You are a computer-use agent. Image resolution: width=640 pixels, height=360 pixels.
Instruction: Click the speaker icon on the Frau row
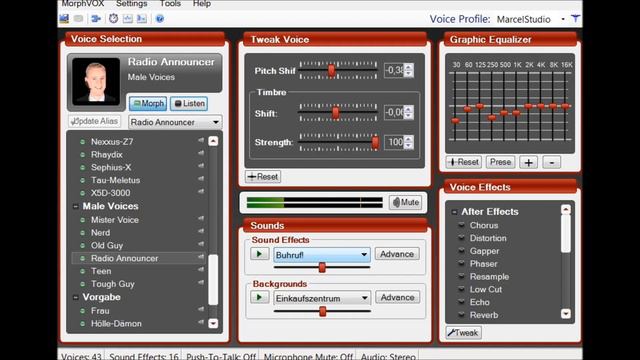click(x=201, y=309)
